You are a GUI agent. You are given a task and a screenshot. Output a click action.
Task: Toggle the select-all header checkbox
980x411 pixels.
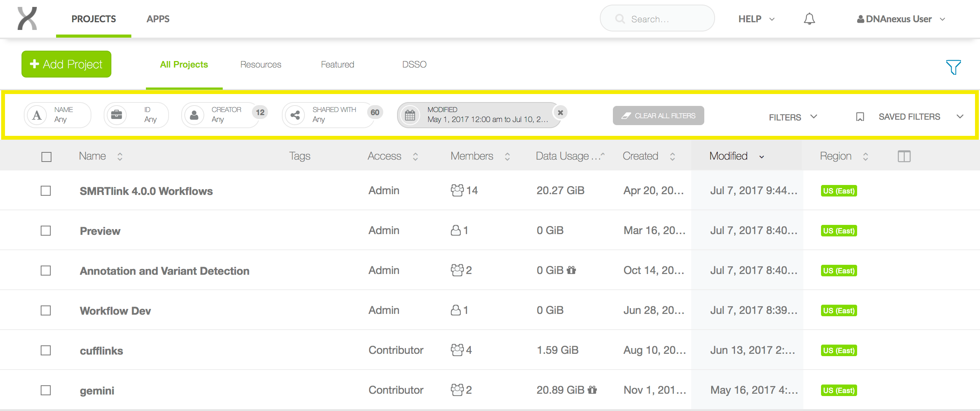coord(46,157)
